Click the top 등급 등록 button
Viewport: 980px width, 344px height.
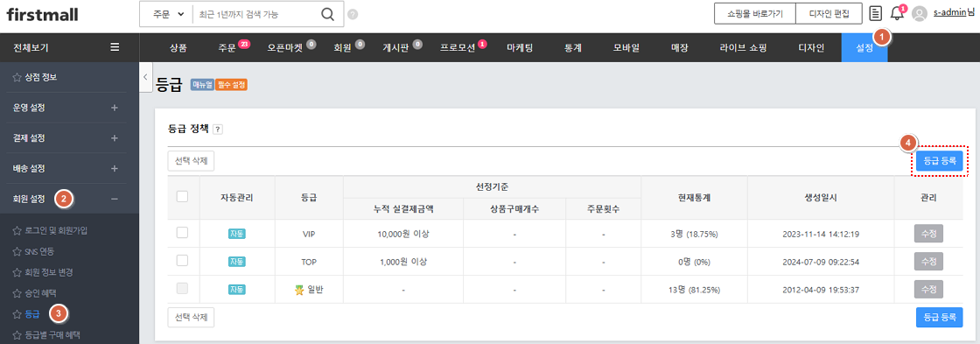tap(940, 161)
